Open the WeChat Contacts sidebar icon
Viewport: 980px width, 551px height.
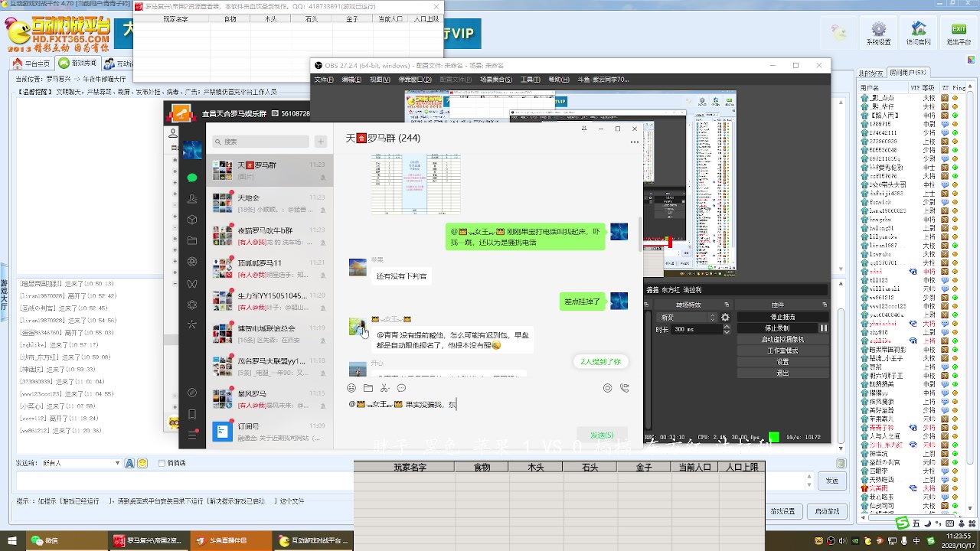tap(192, 199)
